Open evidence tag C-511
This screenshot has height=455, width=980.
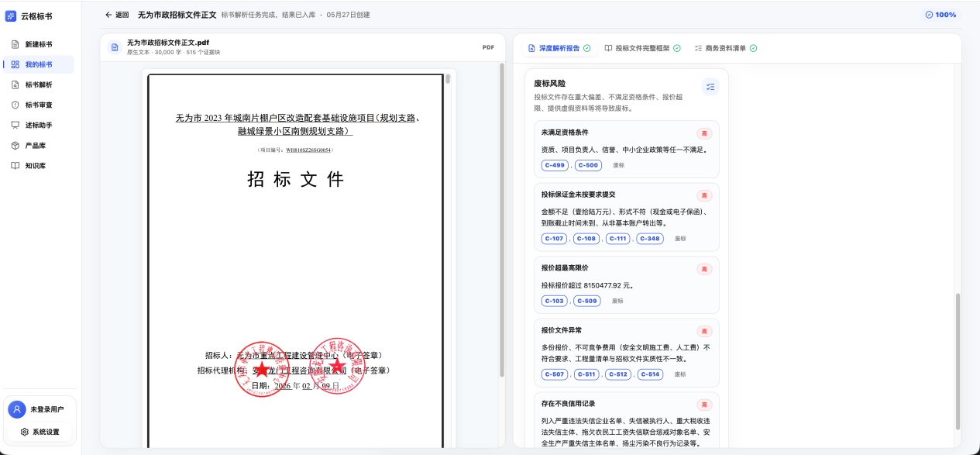point(586,374)
